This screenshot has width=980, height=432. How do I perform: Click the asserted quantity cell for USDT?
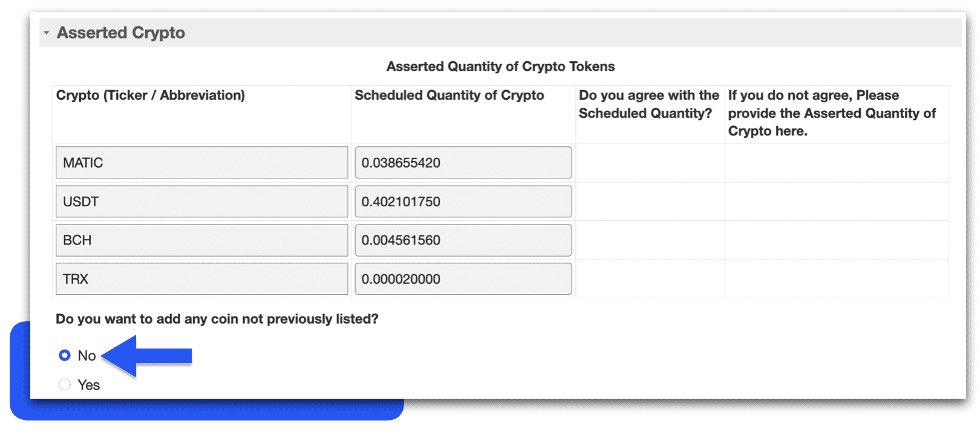(837, 201)
